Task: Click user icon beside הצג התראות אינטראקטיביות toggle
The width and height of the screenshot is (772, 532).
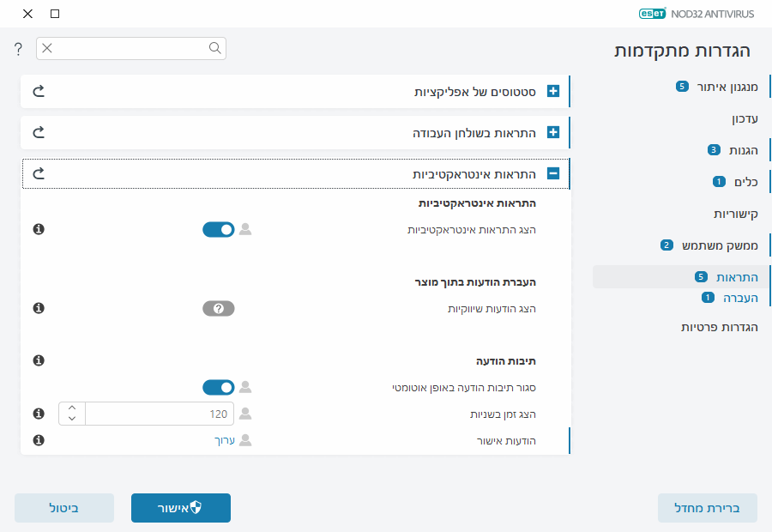Action: coord(245,229)
